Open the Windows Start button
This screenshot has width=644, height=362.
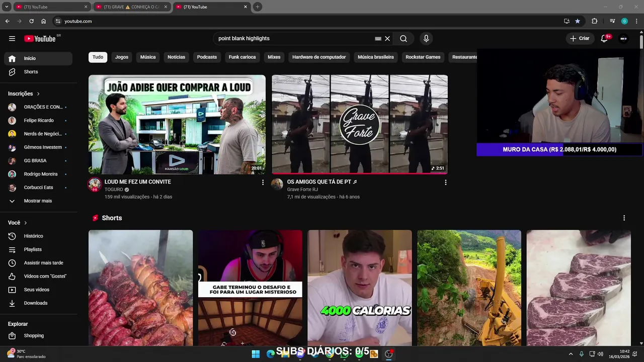[x=256, y=354]
